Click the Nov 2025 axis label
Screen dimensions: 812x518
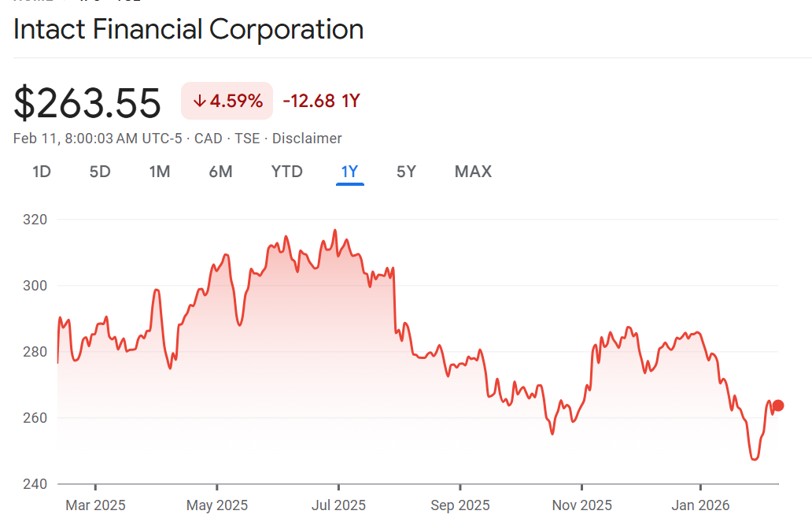click(x=581, y=505)
